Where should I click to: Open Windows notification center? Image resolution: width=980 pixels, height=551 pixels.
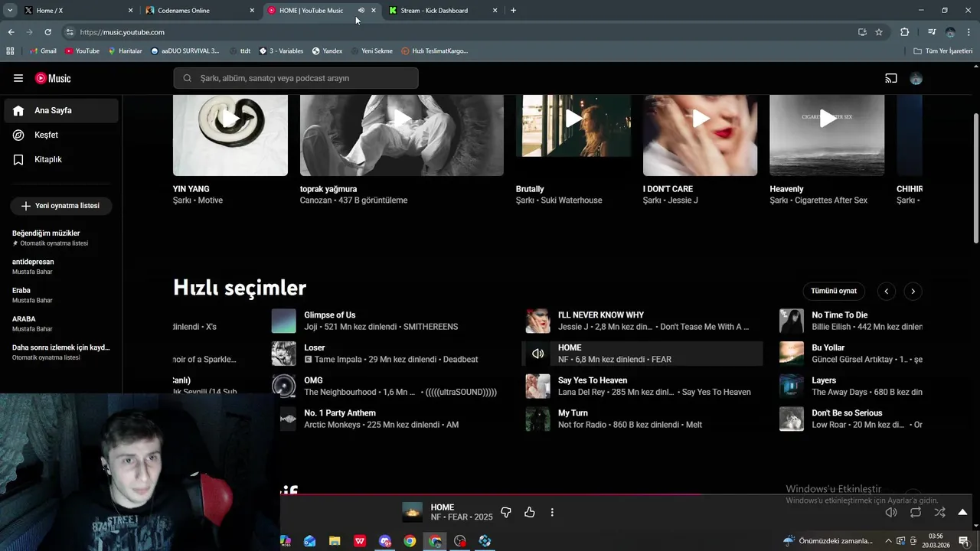[963, 541]
